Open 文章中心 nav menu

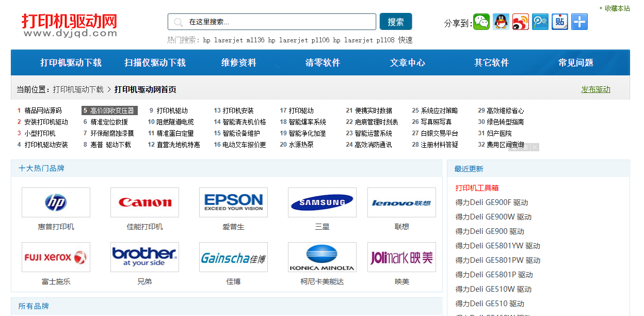(x=408, y=63)
